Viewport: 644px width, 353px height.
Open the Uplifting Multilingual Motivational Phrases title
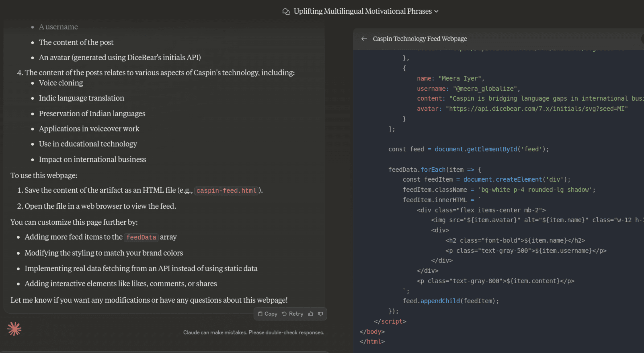(x=363, y=11)
